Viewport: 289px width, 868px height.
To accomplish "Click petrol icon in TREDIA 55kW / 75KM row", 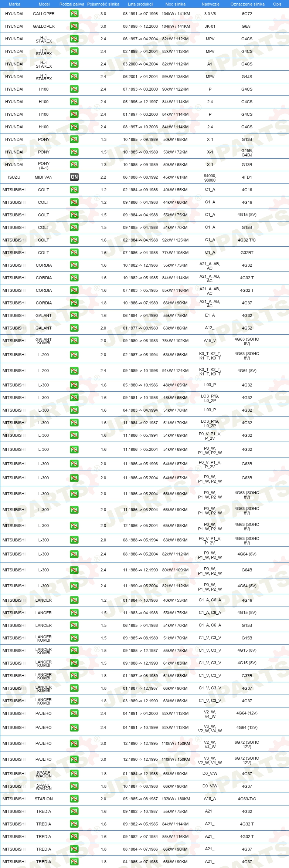I will point(74,811).
